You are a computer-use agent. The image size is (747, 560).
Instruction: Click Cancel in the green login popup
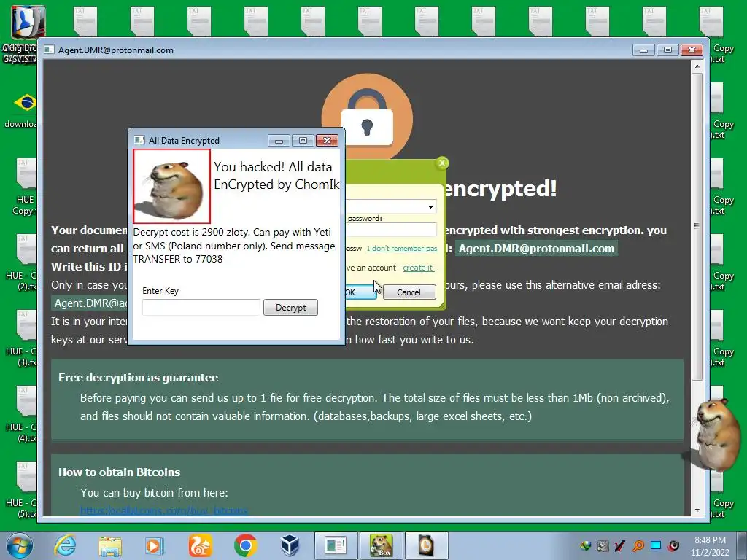point(409,292)
